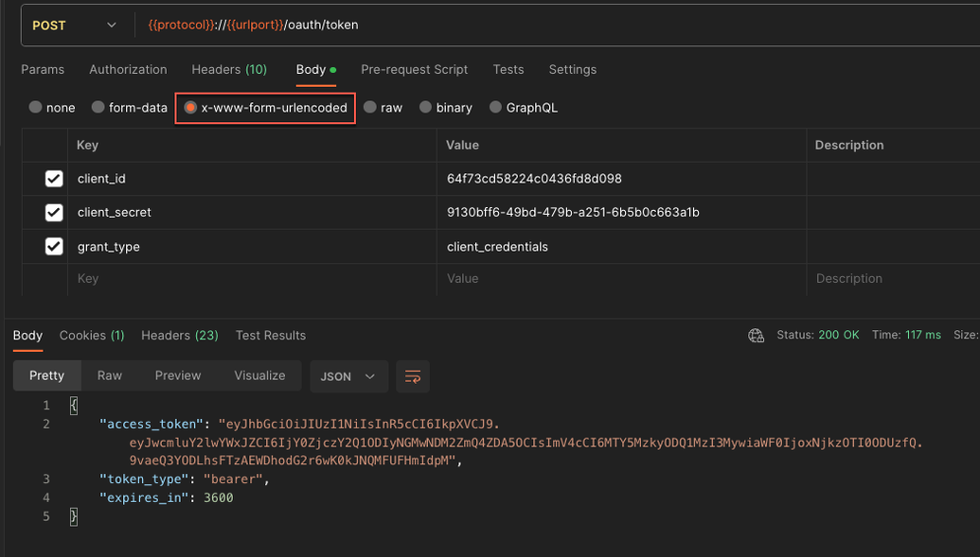Click the empty Description placeholder field
This screenshot has height=558, width=980.
pyautogui.click(x=894, y=279)
